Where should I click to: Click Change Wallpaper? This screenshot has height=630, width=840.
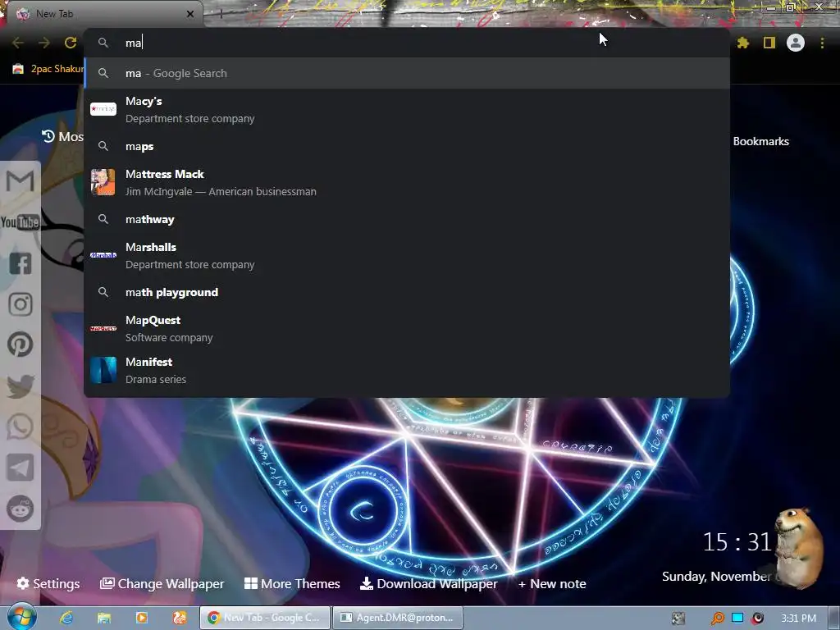tap(162, 583)
